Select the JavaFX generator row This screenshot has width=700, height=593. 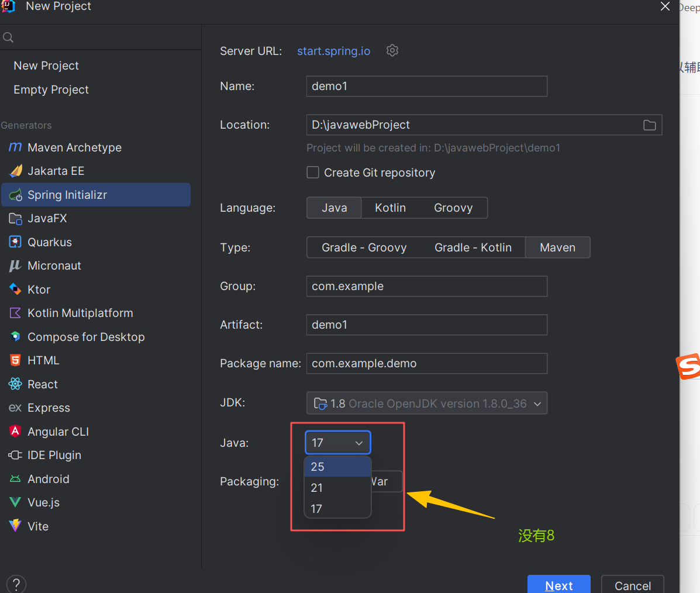tap(96, 218)
